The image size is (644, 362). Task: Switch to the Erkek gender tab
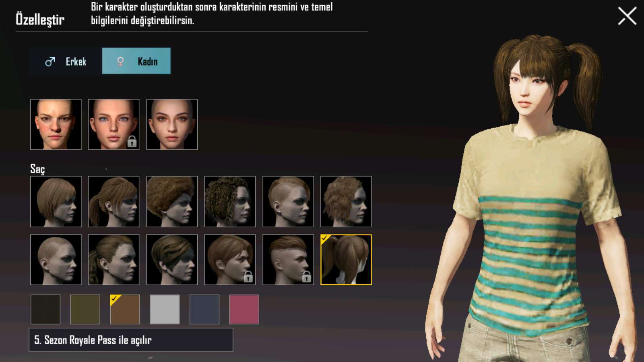click(66, 61)
